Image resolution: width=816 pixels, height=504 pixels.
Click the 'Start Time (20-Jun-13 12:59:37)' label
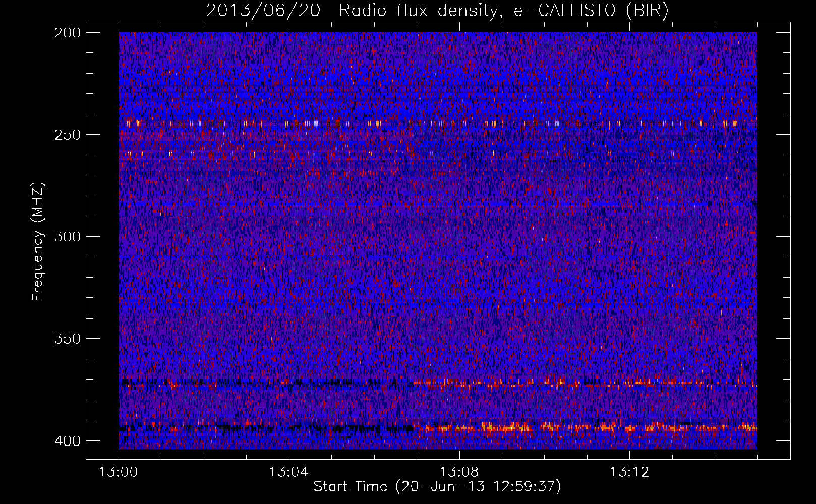(x=437, y=487)
